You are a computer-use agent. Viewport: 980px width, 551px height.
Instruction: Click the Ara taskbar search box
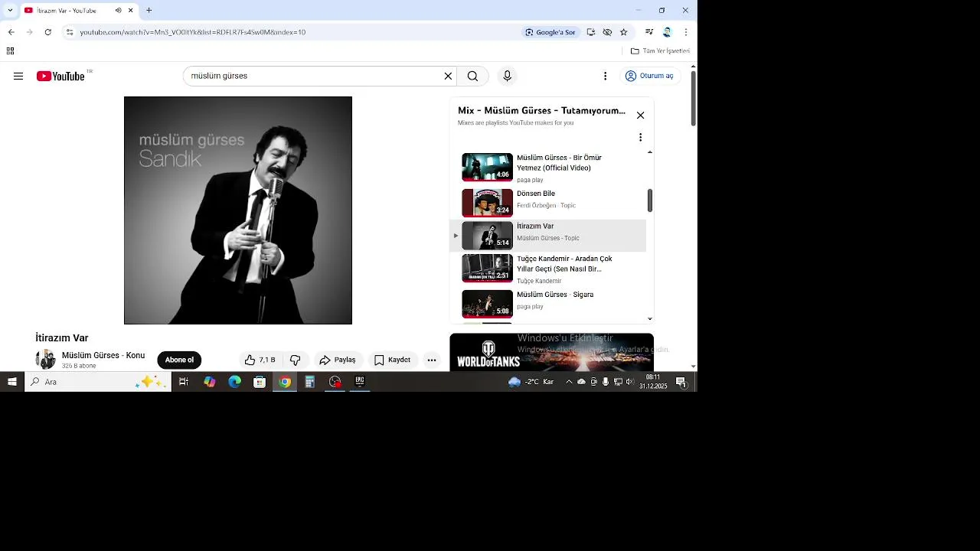(98, 382)
